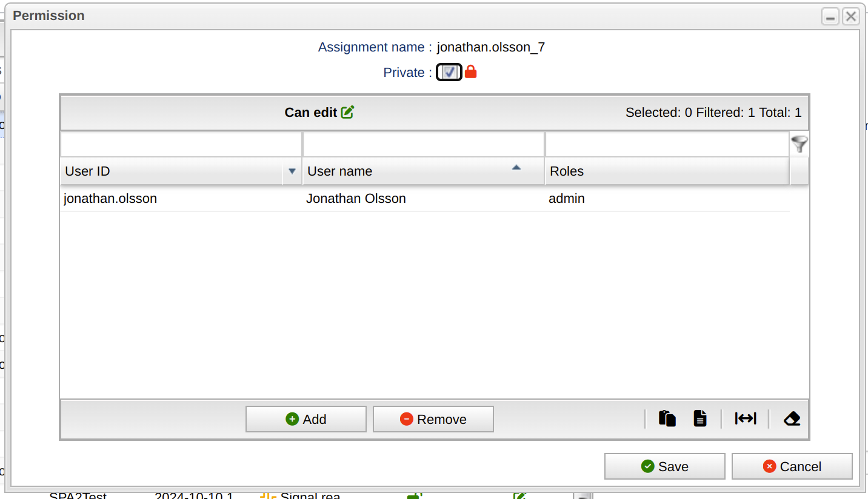868x499 pixels.
Task: Click the document export icon in grid toolbar
Action: point(700,418)
